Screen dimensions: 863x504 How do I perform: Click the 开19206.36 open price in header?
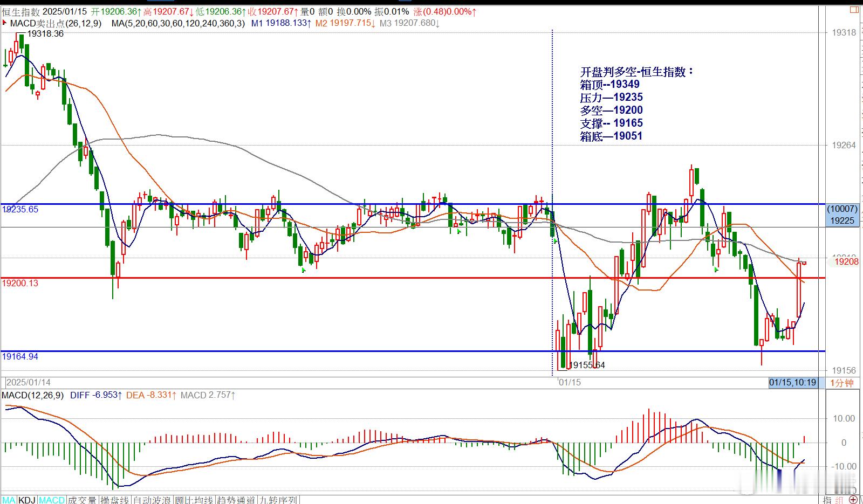116,11
